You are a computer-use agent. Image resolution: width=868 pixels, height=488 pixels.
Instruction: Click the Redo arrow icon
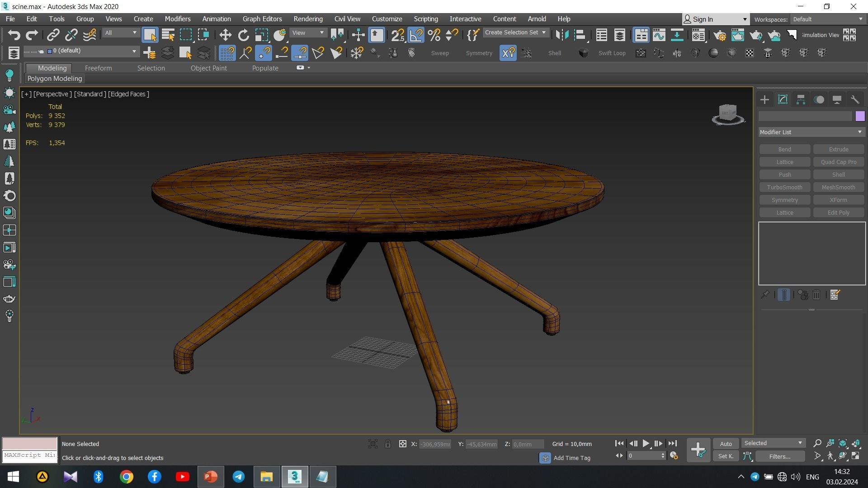coord(32,35)
